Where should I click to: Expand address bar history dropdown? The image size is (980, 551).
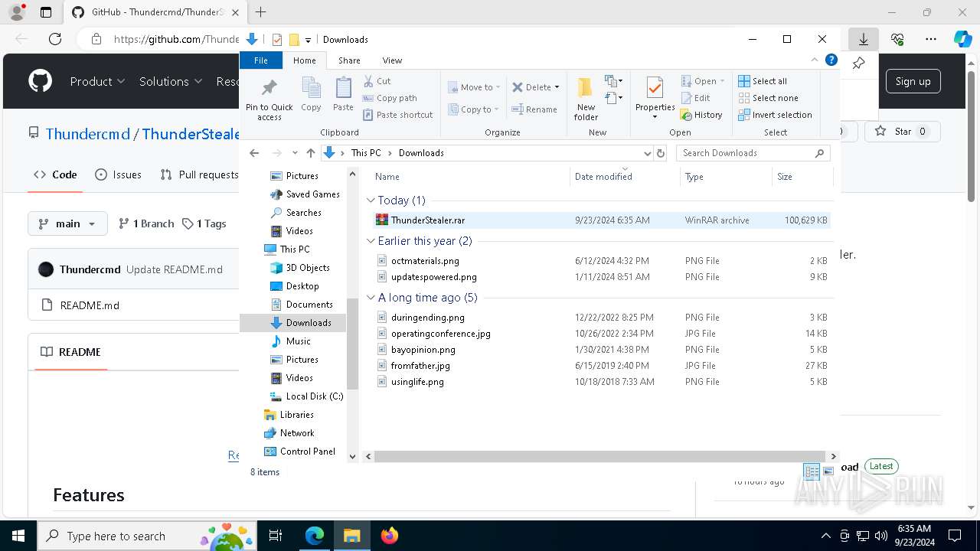coord(648,153)
